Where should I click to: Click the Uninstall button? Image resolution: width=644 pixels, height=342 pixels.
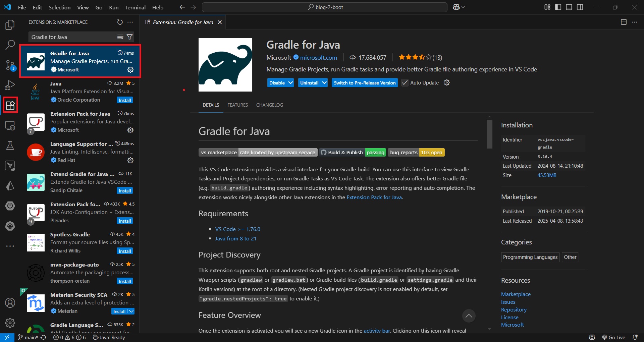[x=309, y=82]
